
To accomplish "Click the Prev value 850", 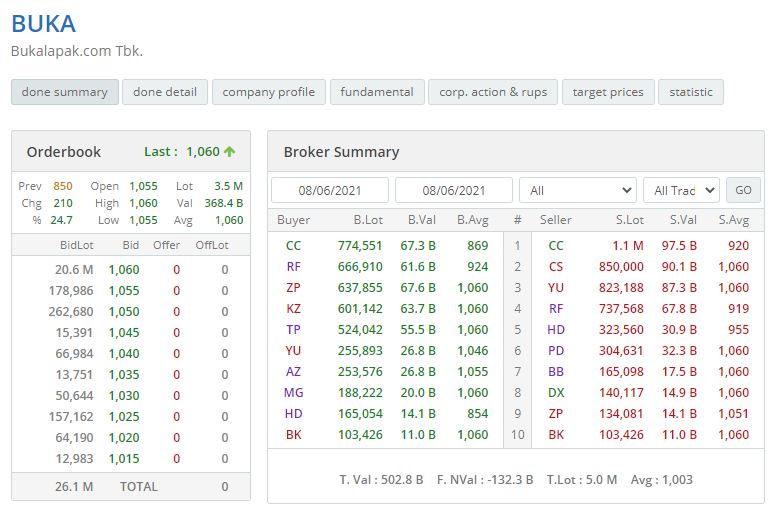I will point(63,186).
